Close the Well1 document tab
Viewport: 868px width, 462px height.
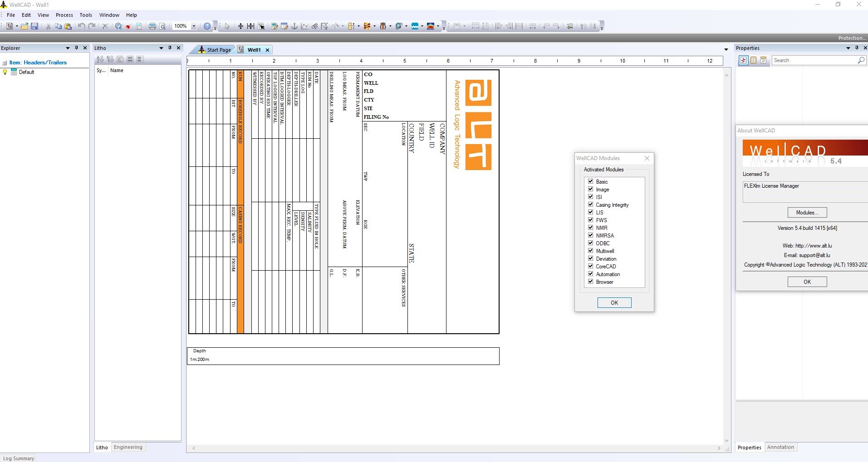pyautogui.click(x=267, y=50)
